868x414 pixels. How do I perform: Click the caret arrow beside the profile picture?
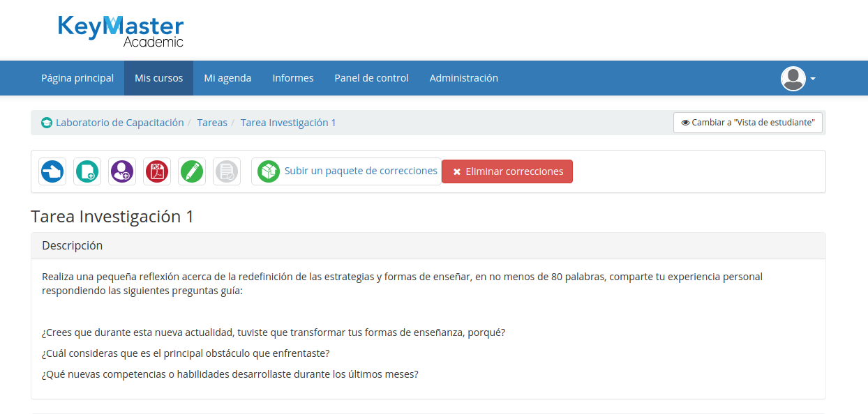pyautogui.click(x=813, y=79)
